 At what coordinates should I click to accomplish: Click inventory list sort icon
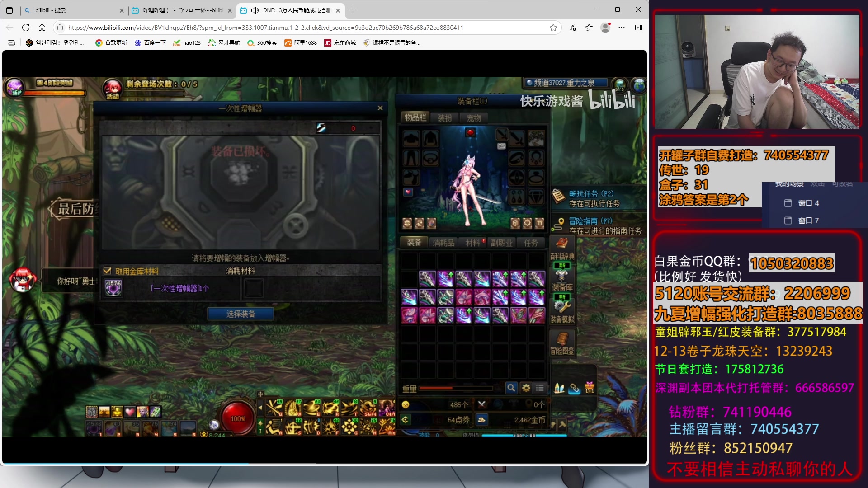[x=540, y=388]
